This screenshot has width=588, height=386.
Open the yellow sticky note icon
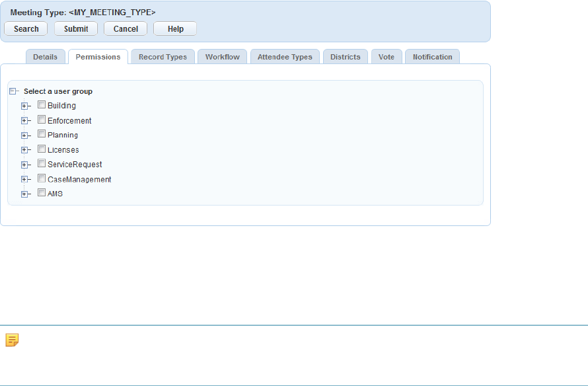click(12, 340)
